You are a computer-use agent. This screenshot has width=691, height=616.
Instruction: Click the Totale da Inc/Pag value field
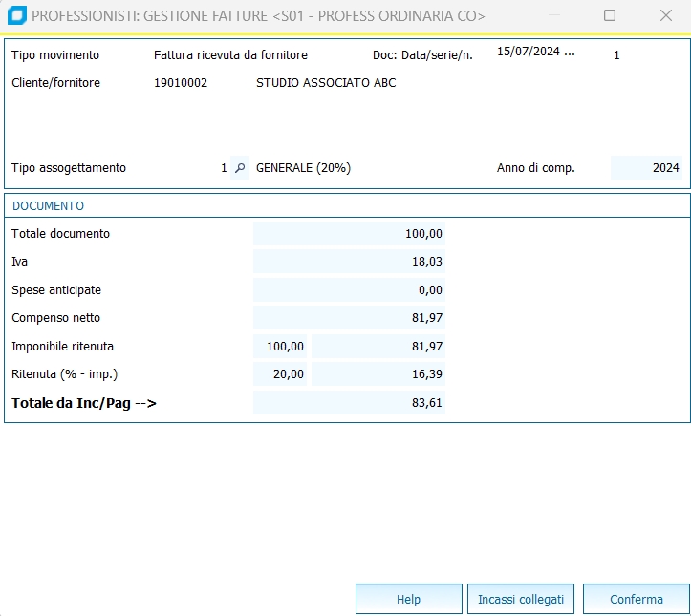tap(349, 403)
